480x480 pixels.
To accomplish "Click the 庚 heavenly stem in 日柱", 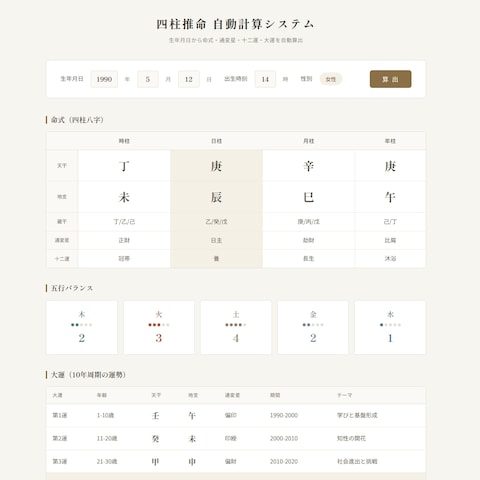I will (x=216, y=166).
